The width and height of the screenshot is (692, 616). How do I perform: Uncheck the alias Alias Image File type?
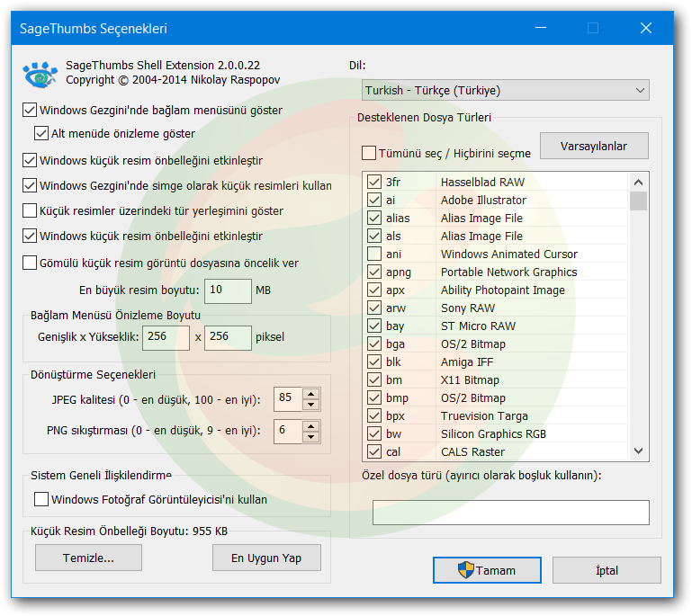(374, 218)
